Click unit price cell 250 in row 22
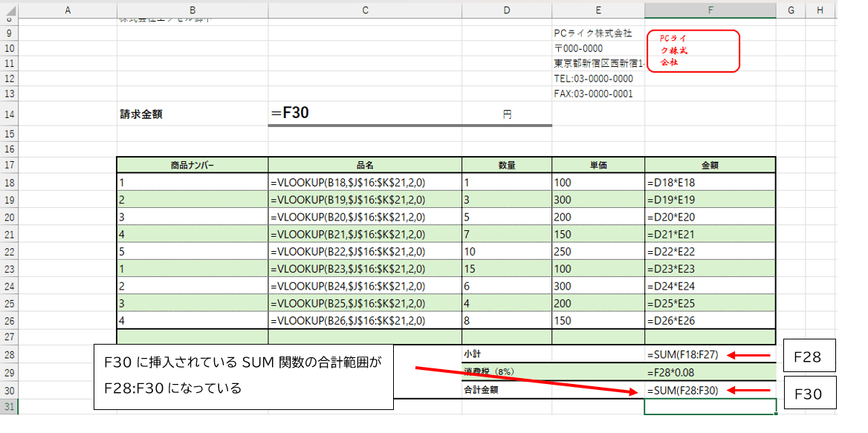The height and width of the screenshot is (433, 868). (x=598, y=251)
